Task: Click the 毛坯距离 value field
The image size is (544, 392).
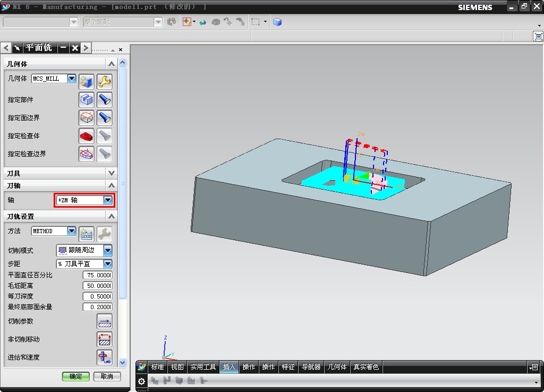Action: 98,286
